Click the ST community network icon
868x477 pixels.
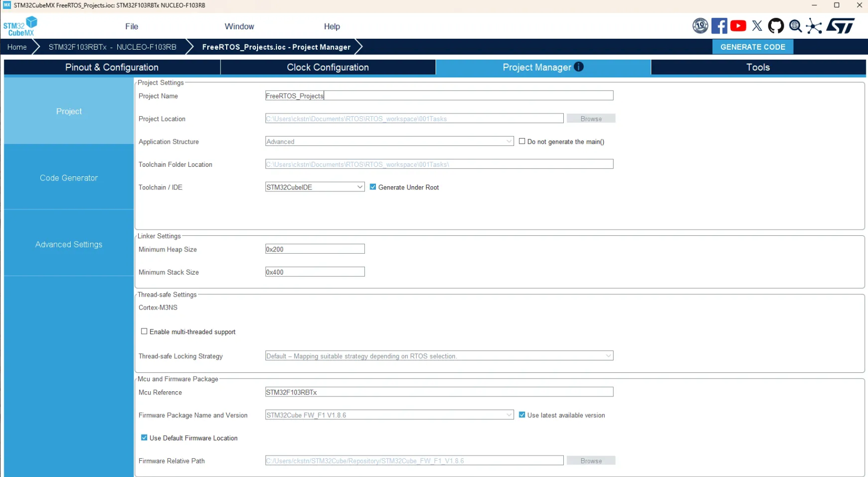[814, 26]
